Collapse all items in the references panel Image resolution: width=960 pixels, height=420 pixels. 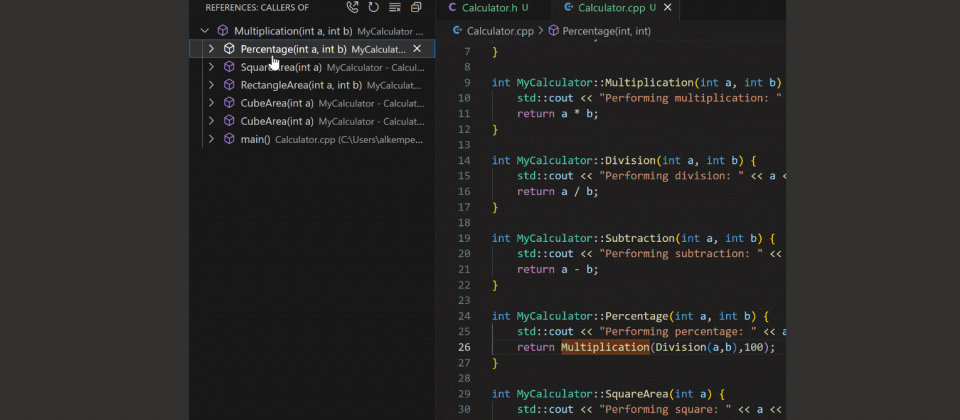(x=416, y=8)
